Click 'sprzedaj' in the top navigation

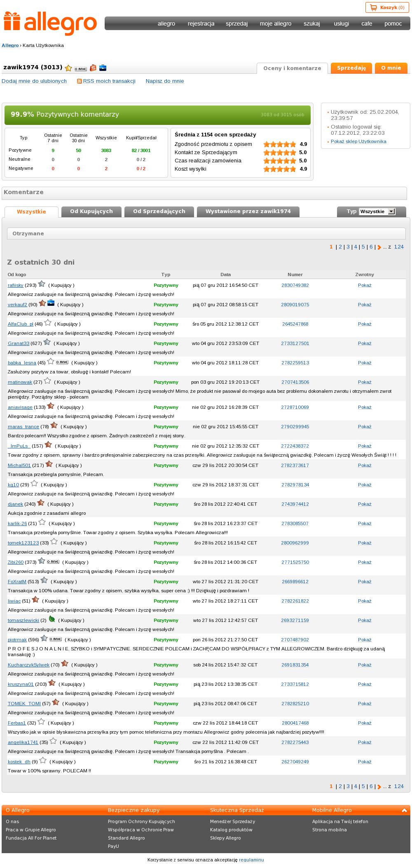[x=236, y=23]
